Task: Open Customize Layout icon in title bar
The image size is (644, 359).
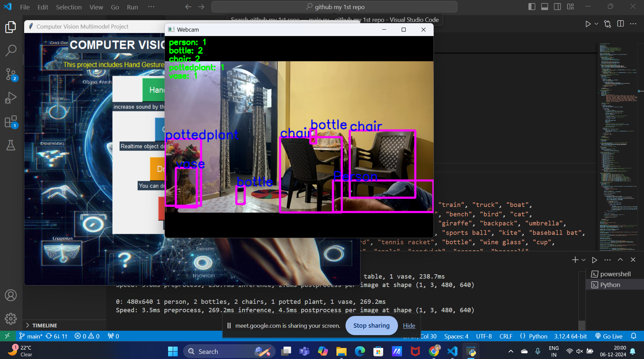Action: pos(570,7)
